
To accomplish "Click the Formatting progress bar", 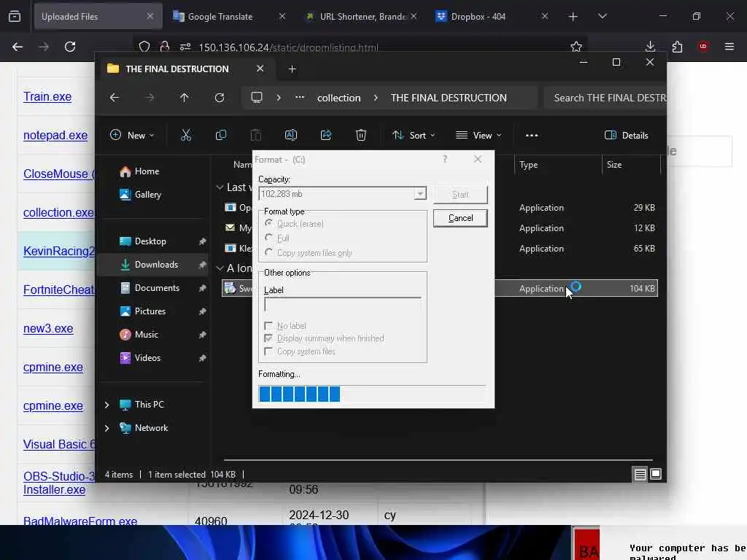I will 371,394.
